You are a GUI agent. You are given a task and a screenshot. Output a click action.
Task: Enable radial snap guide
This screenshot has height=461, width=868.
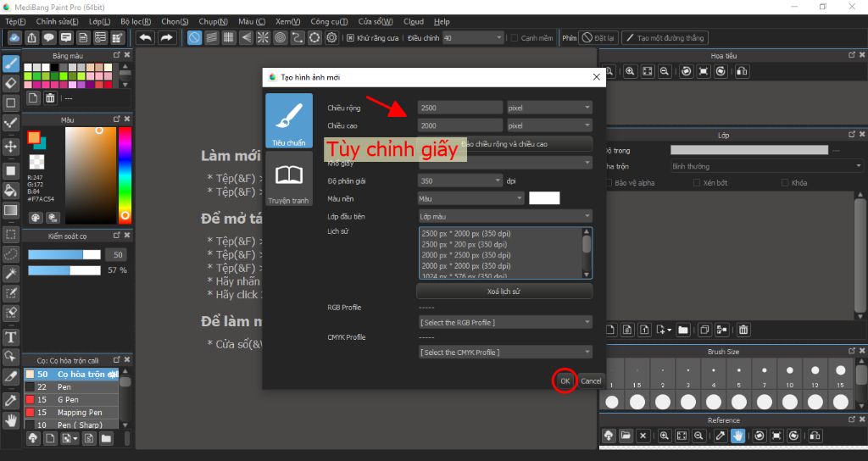263,37
